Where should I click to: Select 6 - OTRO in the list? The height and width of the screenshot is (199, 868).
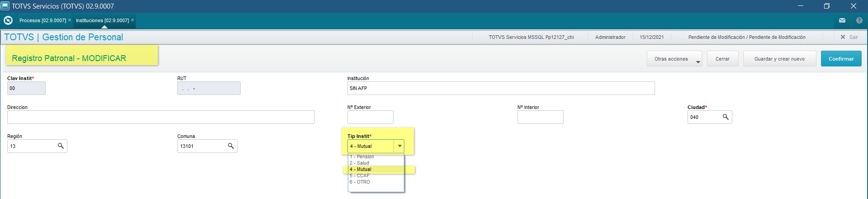(x=375, y=182)
